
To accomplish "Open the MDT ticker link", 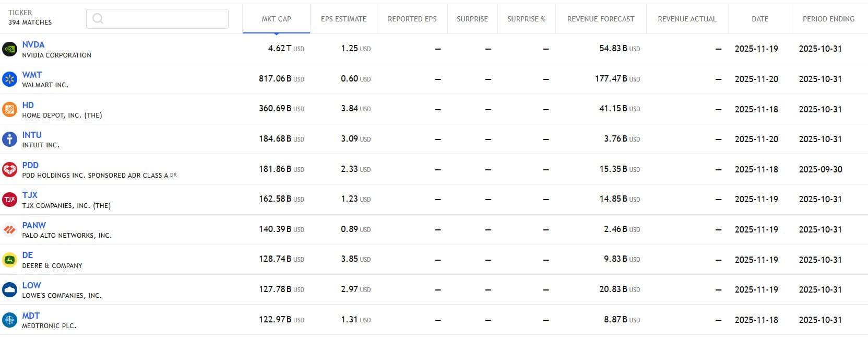I will (31, 316).
